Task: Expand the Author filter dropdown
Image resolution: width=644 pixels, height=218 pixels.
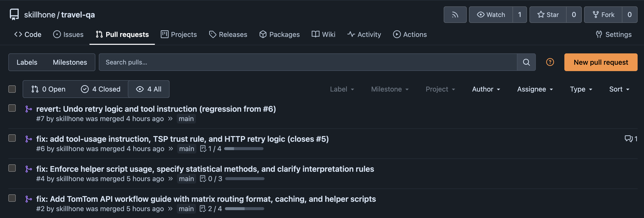Action: click(x=486, y=89)
